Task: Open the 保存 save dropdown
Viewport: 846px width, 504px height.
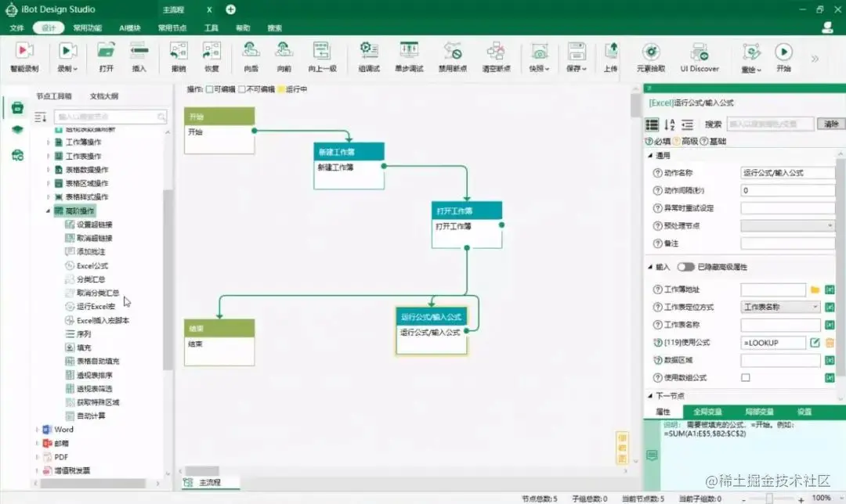Action: [x=577, y=56]
